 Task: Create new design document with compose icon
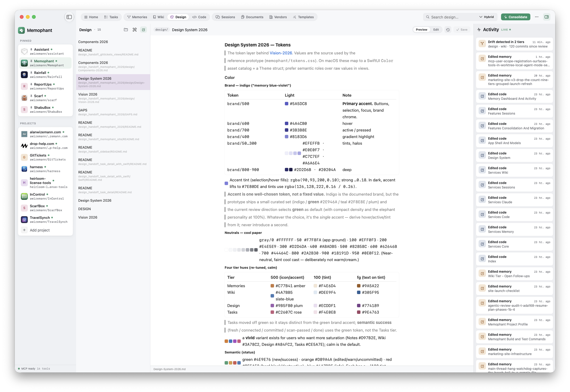click(x=143, y=30)
